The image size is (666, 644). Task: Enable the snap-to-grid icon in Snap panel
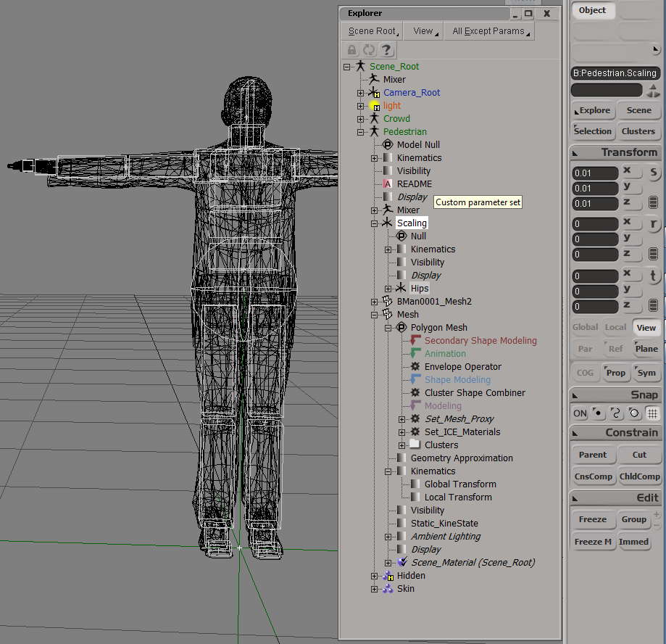[x=652, y=413]
